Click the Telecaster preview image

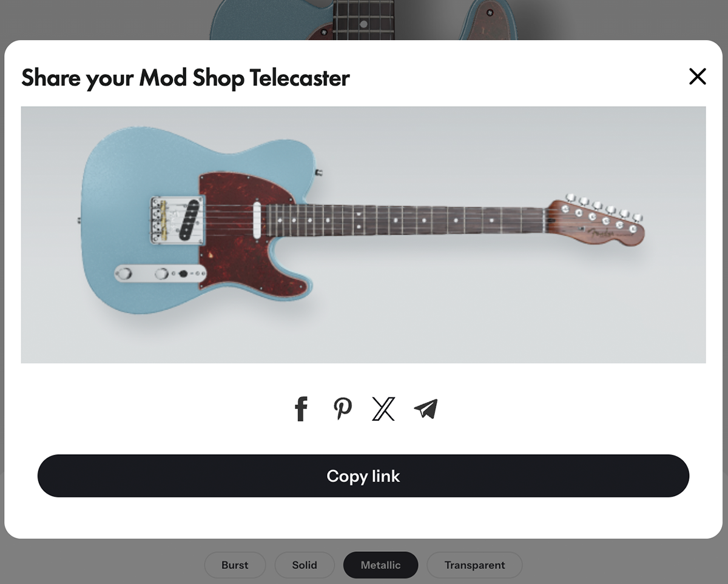point(363,235)
